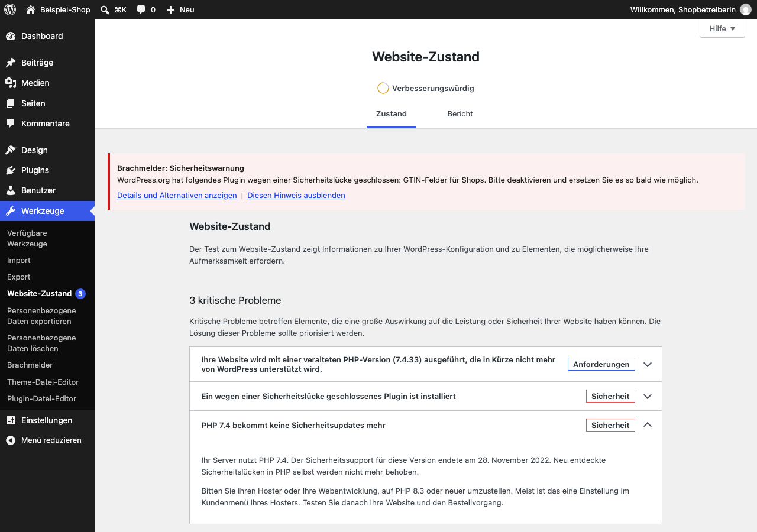This screenshot has width=757, height=532.
Task: Click Diesen Hinweis ausblenden link
Action: pos(296,195)
